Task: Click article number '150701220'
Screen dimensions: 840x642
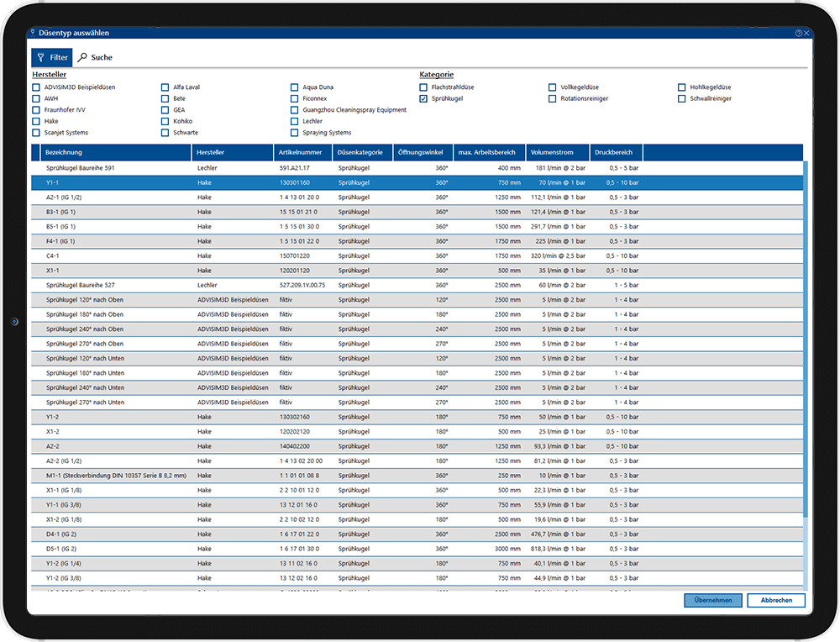Action: click(295, 256)
